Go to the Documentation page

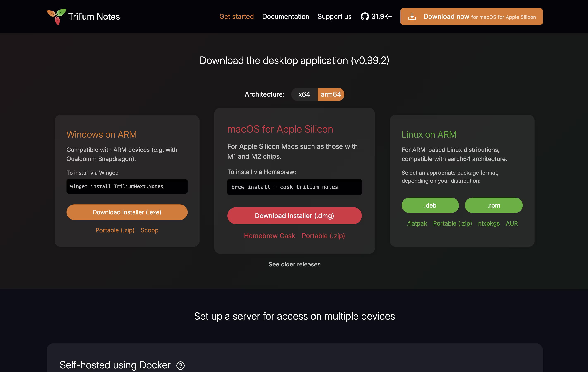pyautogui.click(x=286, y=17)
